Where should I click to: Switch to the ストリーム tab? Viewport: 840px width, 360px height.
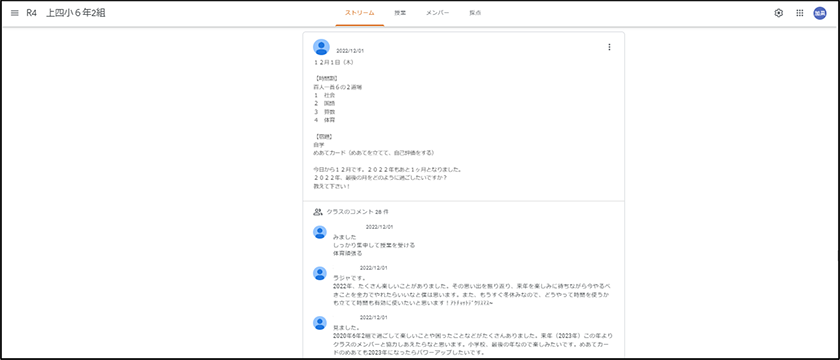click(359, 13)
